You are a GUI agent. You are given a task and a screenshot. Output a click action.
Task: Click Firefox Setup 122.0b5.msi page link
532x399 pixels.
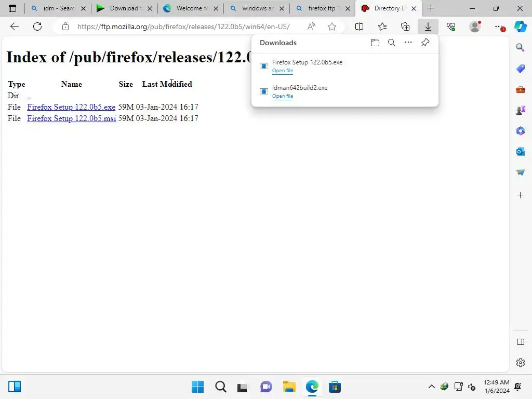pos(71,118)
